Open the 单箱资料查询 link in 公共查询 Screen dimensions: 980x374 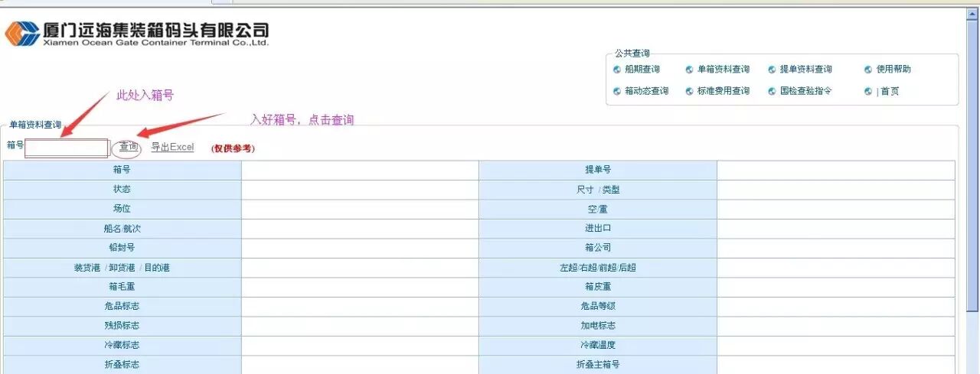[724, 70]
